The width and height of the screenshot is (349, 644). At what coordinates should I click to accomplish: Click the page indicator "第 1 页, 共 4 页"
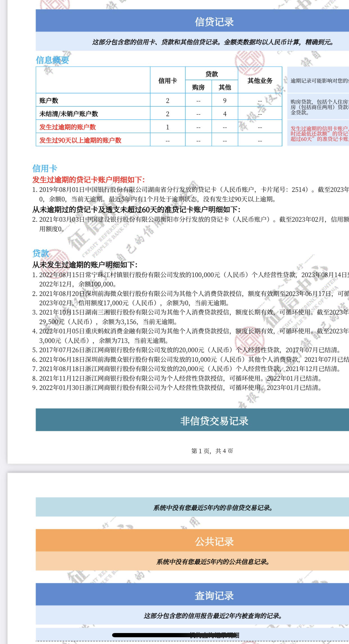[x=212, y=451]
